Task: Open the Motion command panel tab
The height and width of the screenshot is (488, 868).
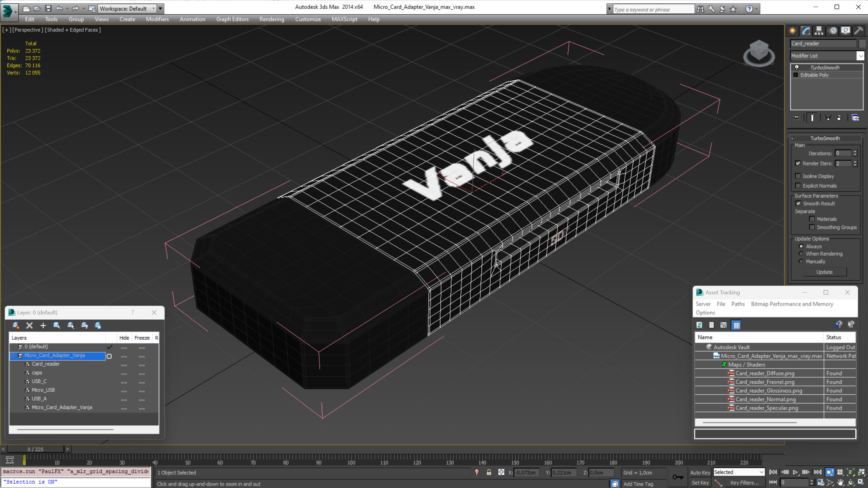Action: [833, 31]
